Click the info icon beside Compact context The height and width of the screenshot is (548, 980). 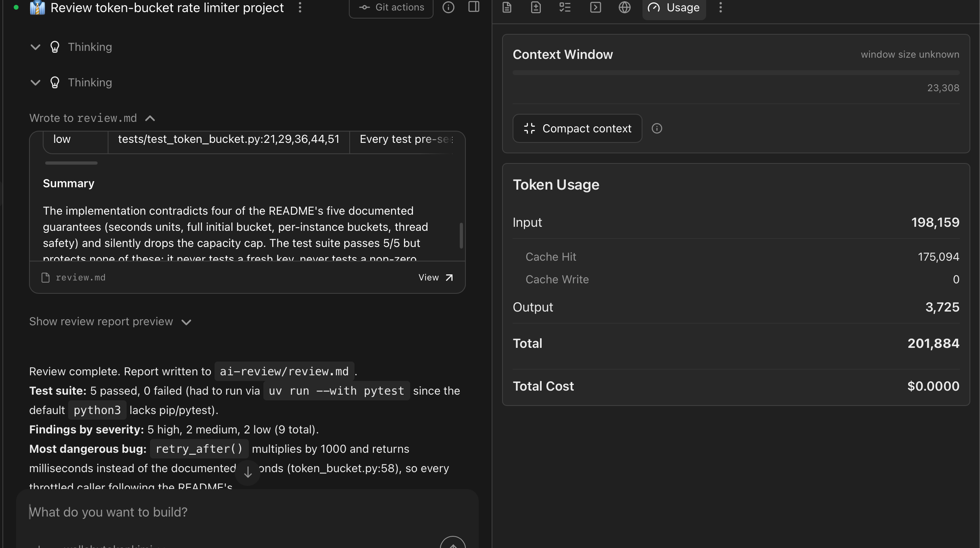pyautogui.click(x=657, y=128)
